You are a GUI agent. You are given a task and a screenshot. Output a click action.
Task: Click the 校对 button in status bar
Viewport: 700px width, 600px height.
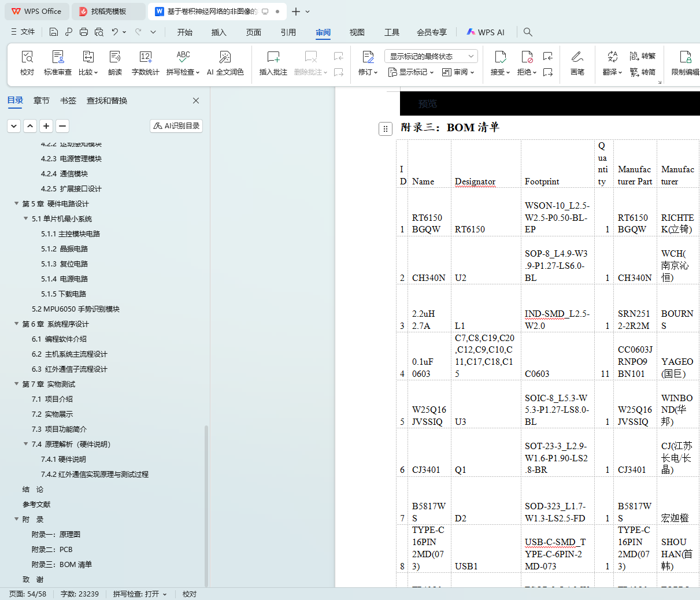click(x=190, y=594)
